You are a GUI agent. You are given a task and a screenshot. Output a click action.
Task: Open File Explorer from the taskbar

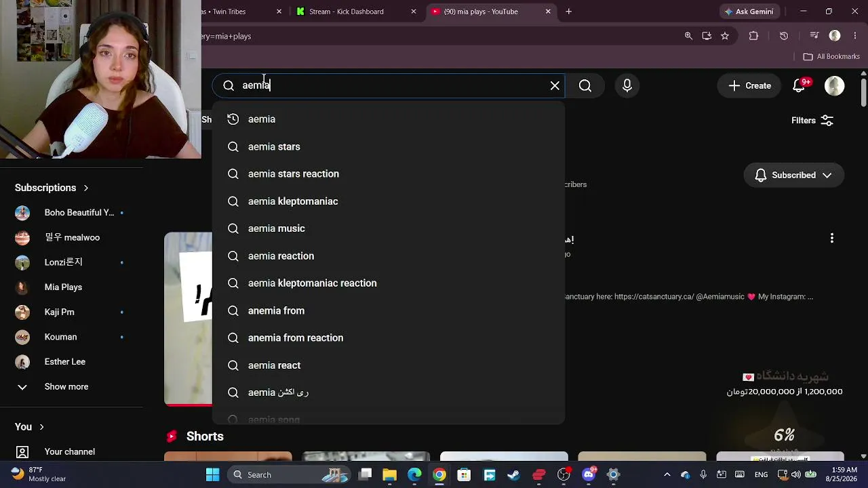click(x=390, y=474)
